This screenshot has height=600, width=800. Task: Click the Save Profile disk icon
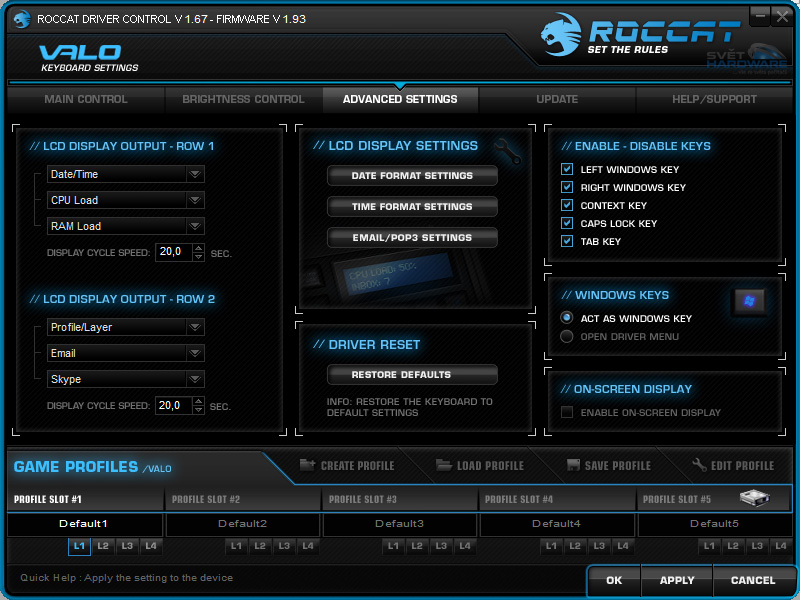tap(573, 466)
